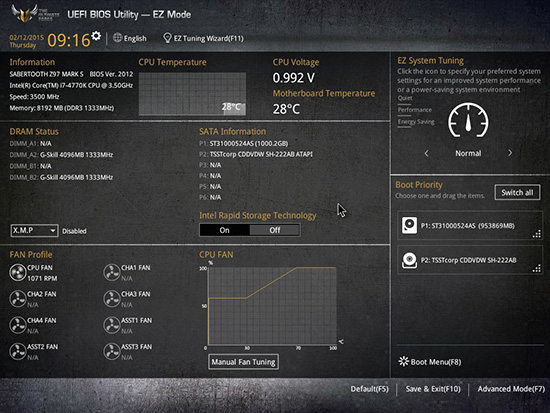Click the globe language icon
This screenshot has height=413, width=550.
click(118, 38)
